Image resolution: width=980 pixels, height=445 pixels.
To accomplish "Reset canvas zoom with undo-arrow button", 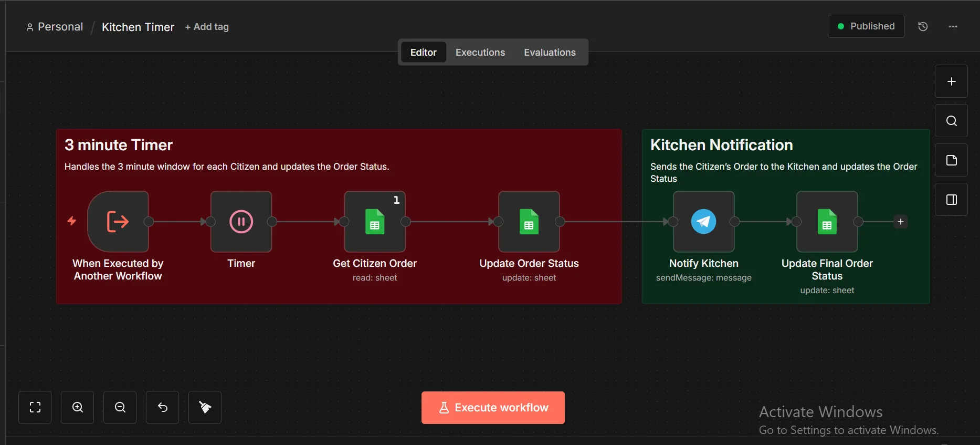I will click(x=163, y=407).
